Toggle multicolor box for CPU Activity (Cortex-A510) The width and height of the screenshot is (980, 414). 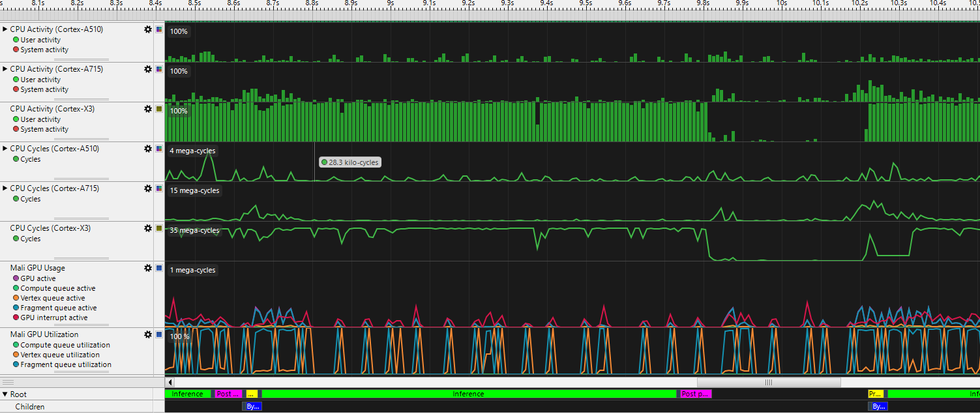point(158,29)
